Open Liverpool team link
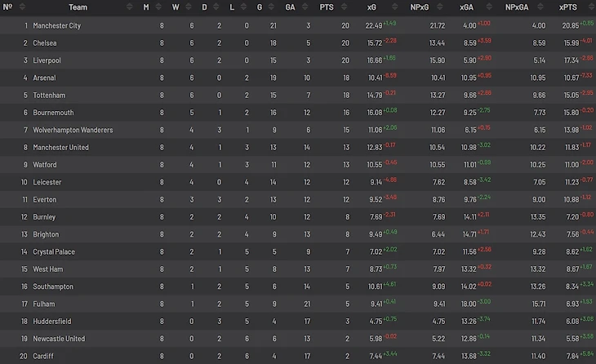The image size is (596, 364). [x=47, y=60]
